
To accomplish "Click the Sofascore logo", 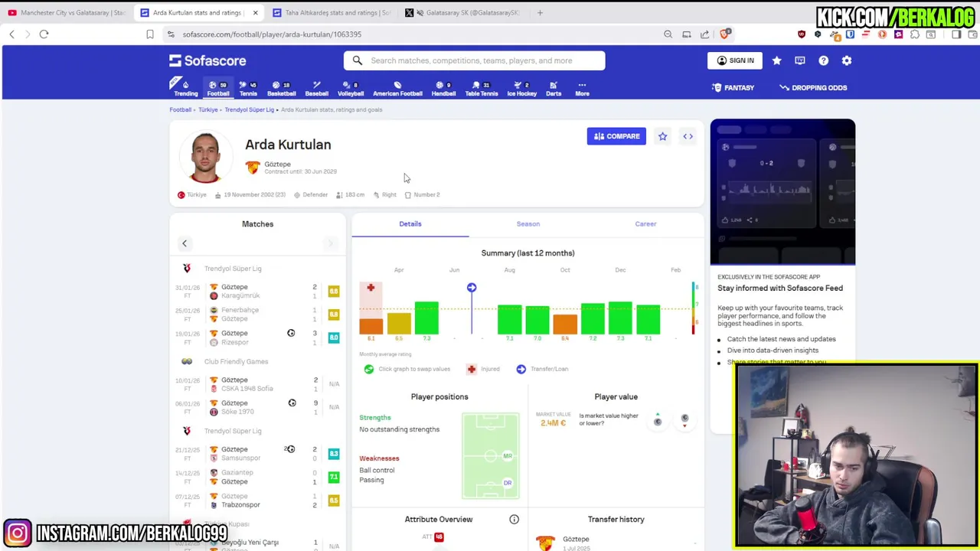I will (207, 60).
